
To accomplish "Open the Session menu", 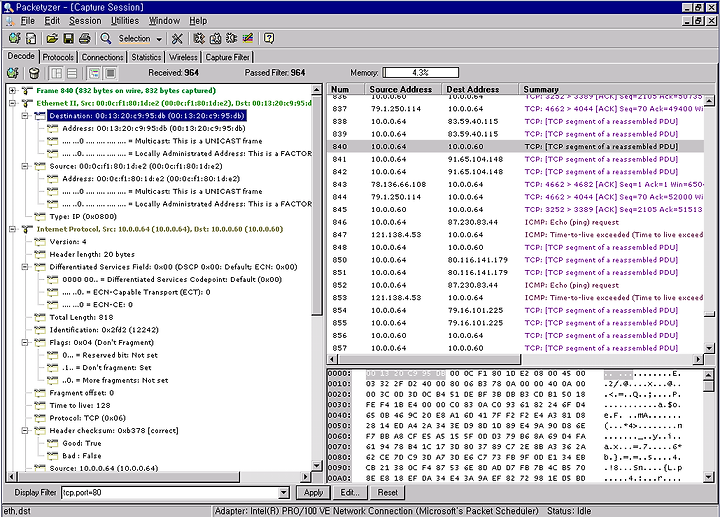I will 85,21.
